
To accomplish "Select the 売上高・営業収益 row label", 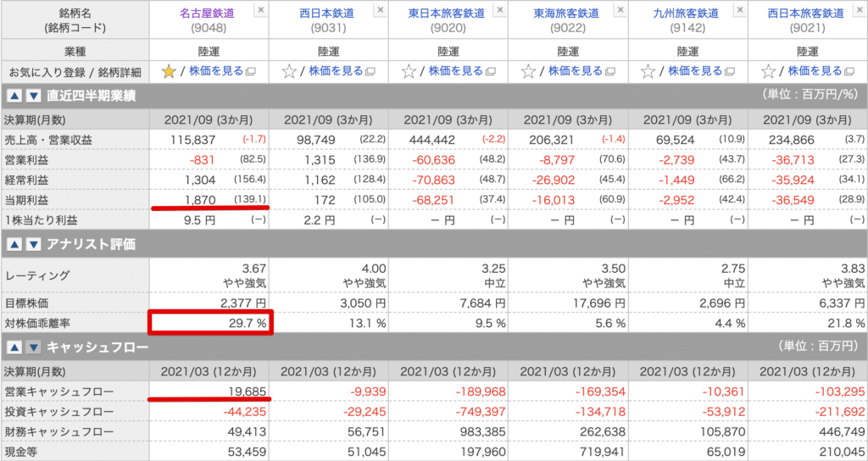I will (48, 140).
